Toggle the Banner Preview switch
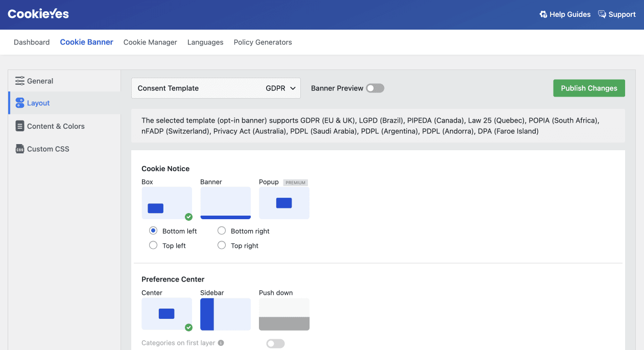 tap(375, 88)
